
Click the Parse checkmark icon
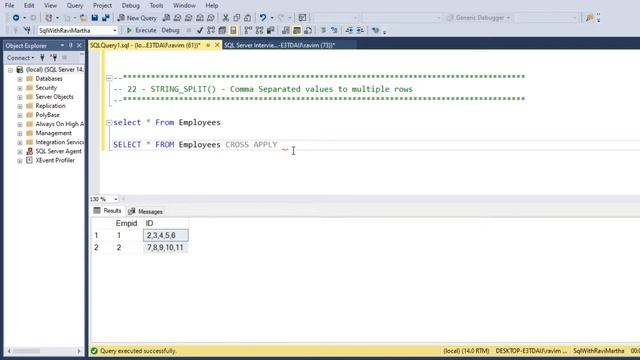[200, 30]
